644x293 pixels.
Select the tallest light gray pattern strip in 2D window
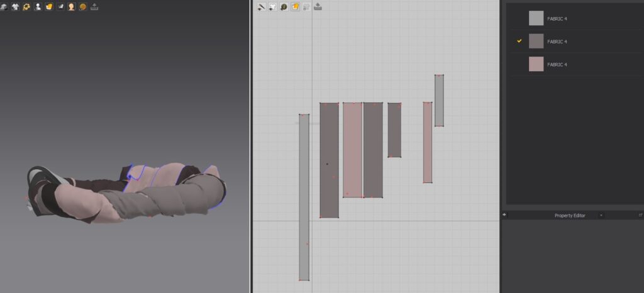[x=304, y=197]
